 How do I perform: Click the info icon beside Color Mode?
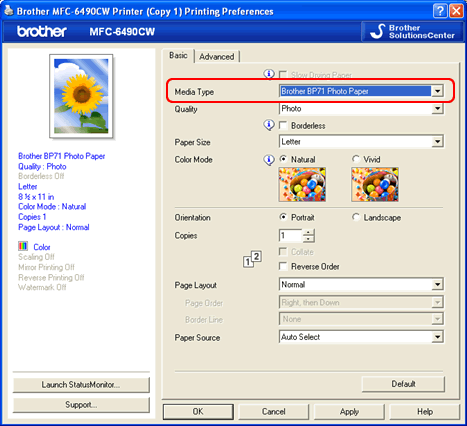point(269,160)
